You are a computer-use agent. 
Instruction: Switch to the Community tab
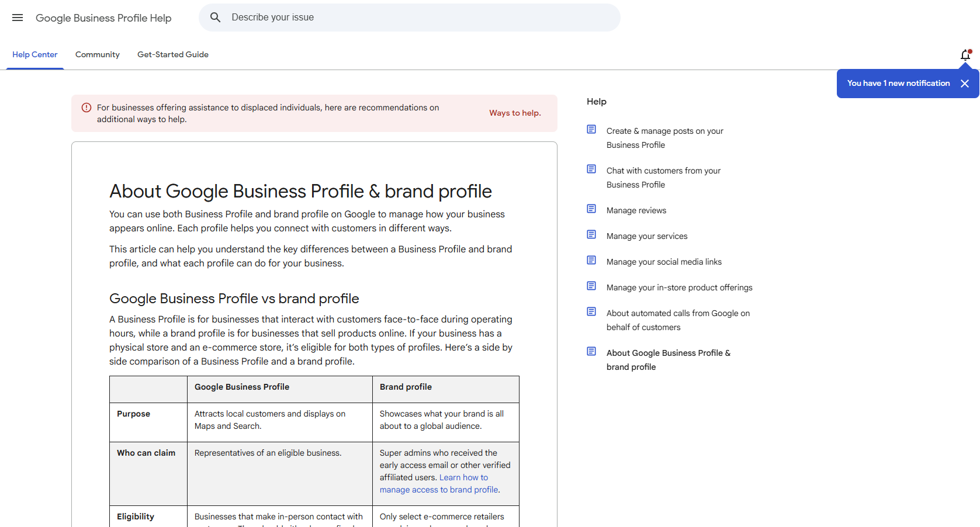[98, 54]
